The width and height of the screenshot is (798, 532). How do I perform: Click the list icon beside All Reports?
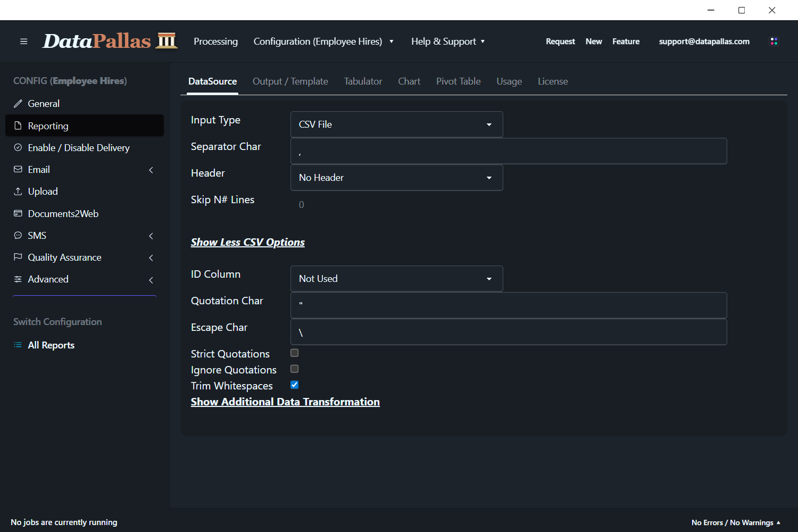[18, 345]
